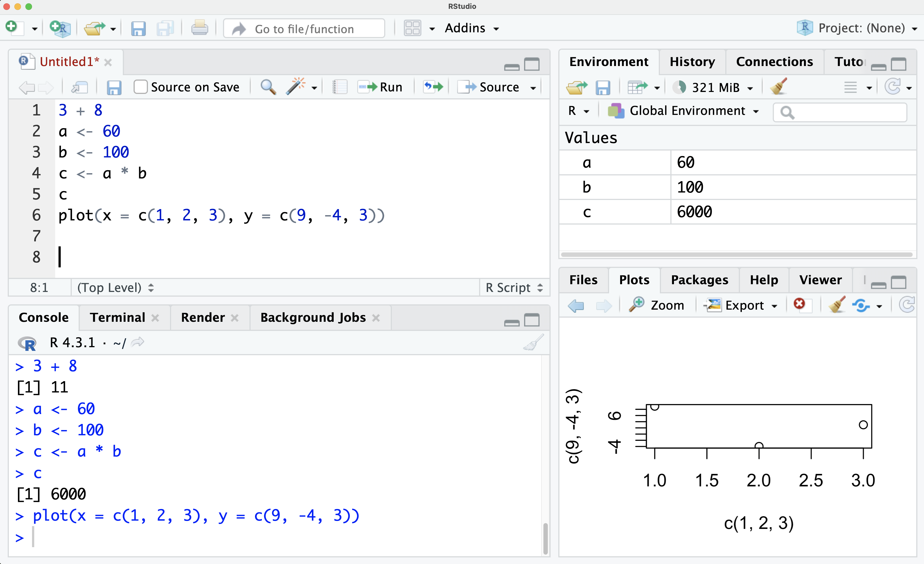Open the Global Environment selector
Image resolution: width=924 pixels, height=564 pixels.
(683, 111)
